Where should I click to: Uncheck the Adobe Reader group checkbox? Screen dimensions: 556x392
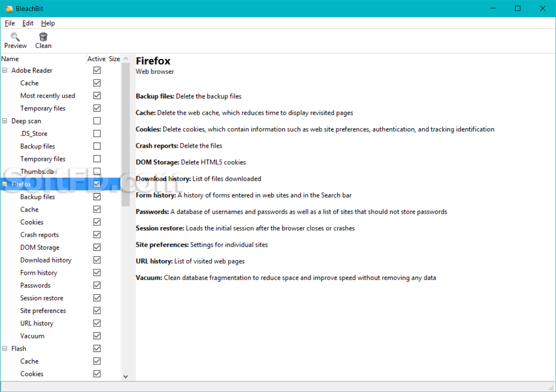(97, 70)
